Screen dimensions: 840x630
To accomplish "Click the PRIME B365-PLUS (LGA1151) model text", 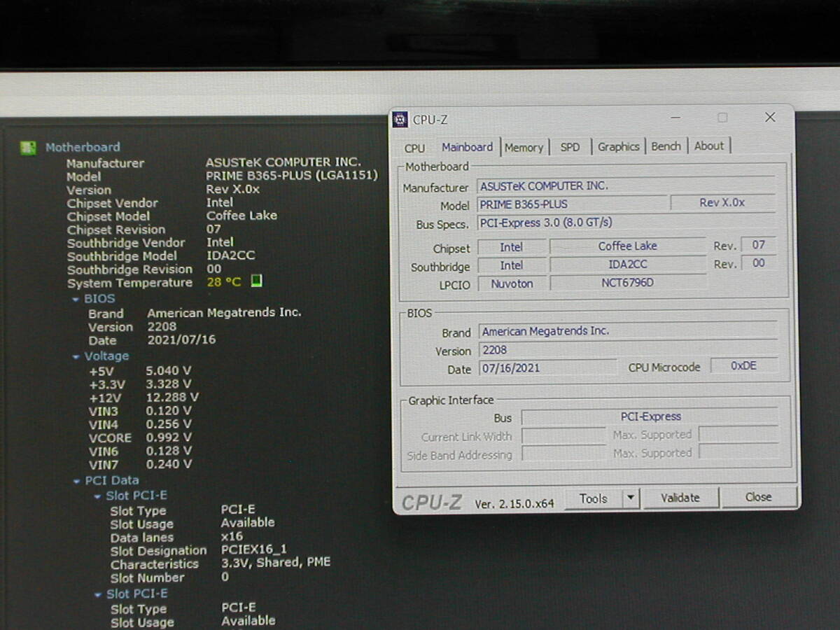I will [x=292, y=176].
